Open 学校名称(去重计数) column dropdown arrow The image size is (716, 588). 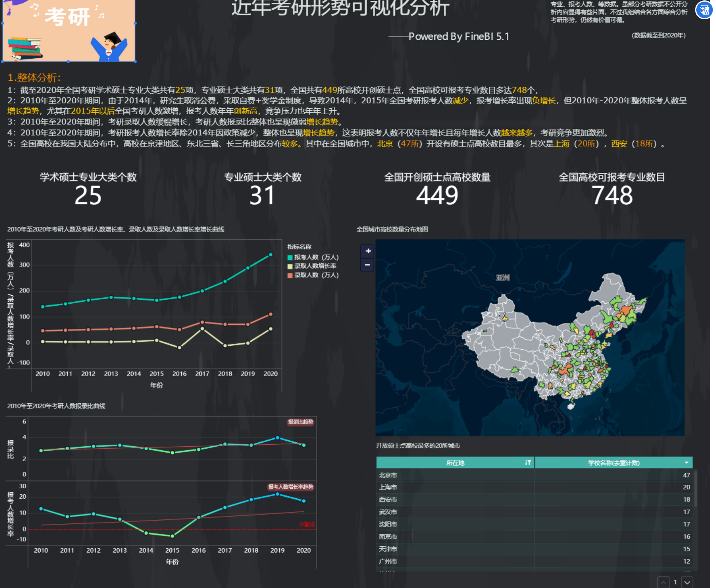point(686,463)
